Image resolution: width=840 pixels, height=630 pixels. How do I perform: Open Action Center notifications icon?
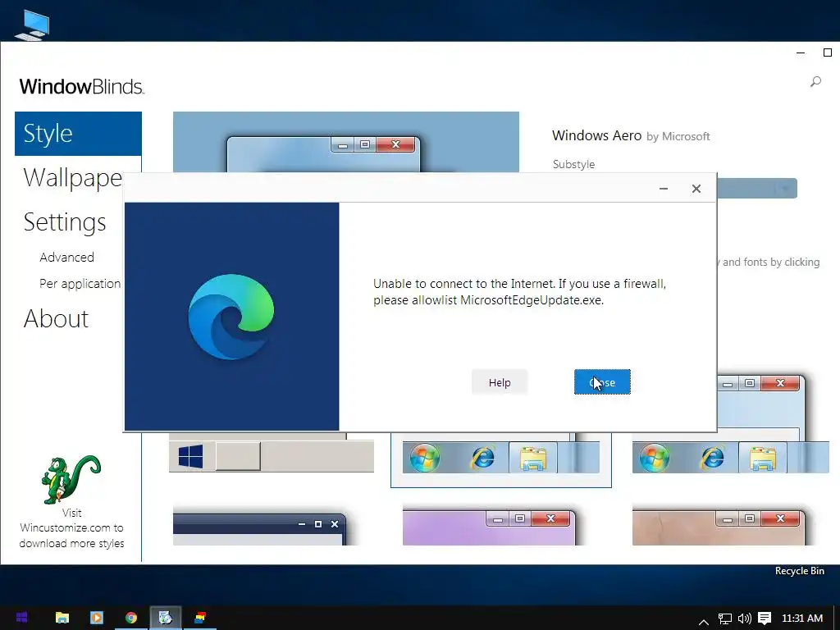point(765,619)
